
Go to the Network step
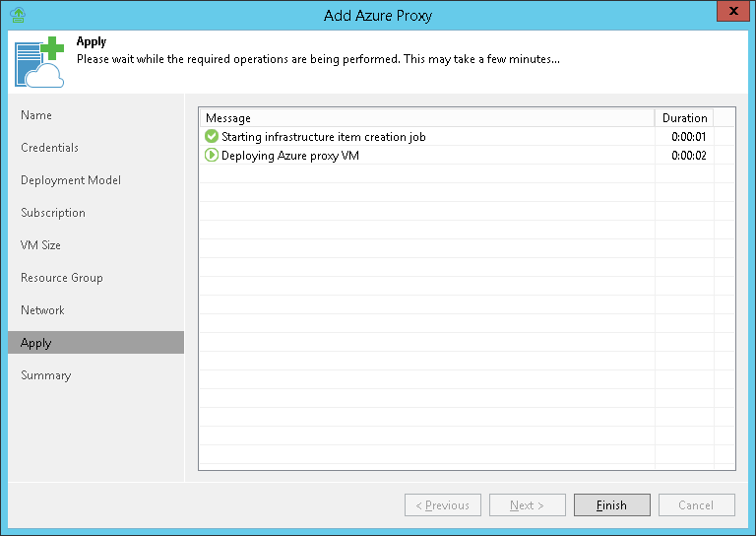tap(42, 310)
